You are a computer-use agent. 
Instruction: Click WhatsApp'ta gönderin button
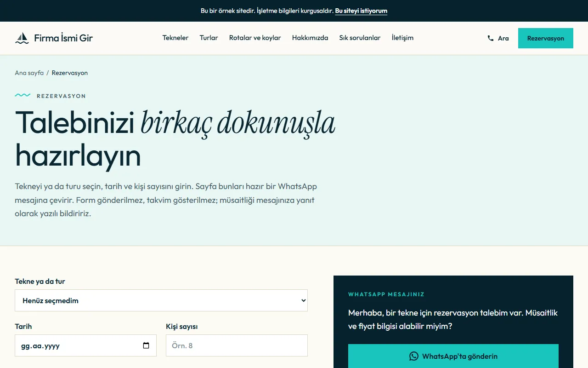pos(453,356)
